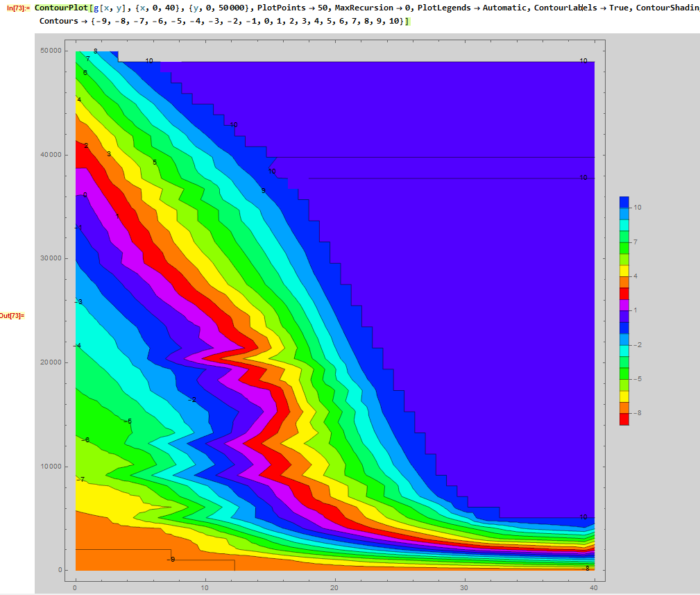Viewport: 700px width, 595px height.
Task: Click the 40000 tick label on y-axis
Action: pos(48,155)
